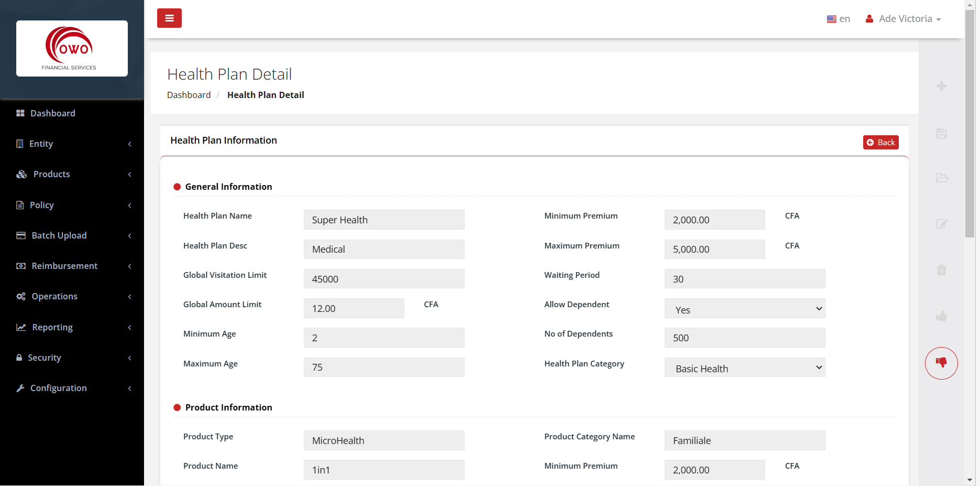Click Product Information Minimum Premium field
Screen dimensions: 980x486
pos(715,470)
